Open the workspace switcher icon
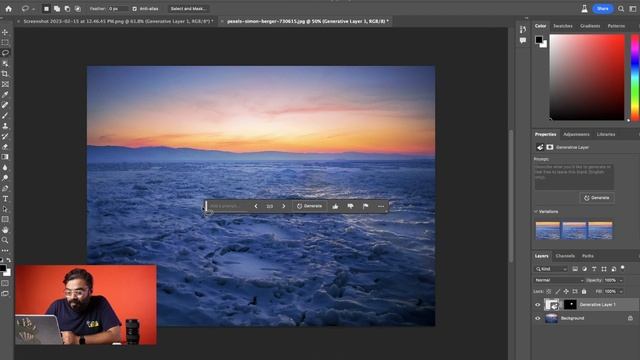 pyautogui.click(x=633, y=9)
